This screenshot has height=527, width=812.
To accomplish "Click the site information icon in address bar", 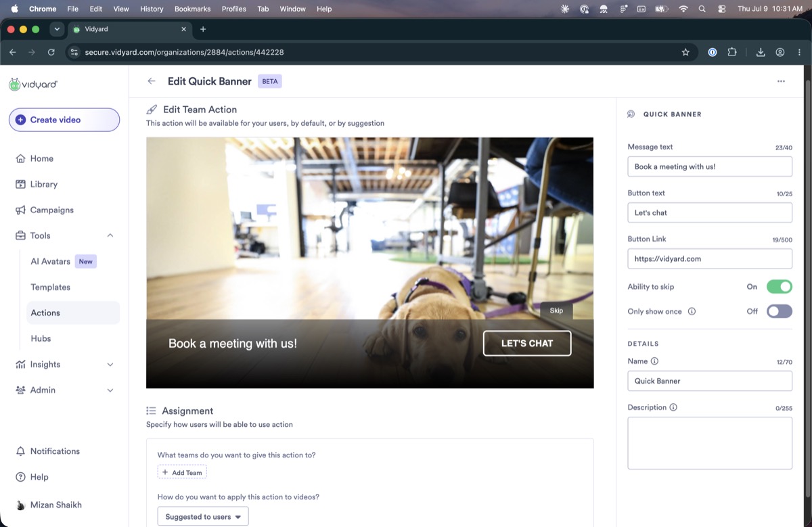I will pyautogui.click(x=74, y=52).
